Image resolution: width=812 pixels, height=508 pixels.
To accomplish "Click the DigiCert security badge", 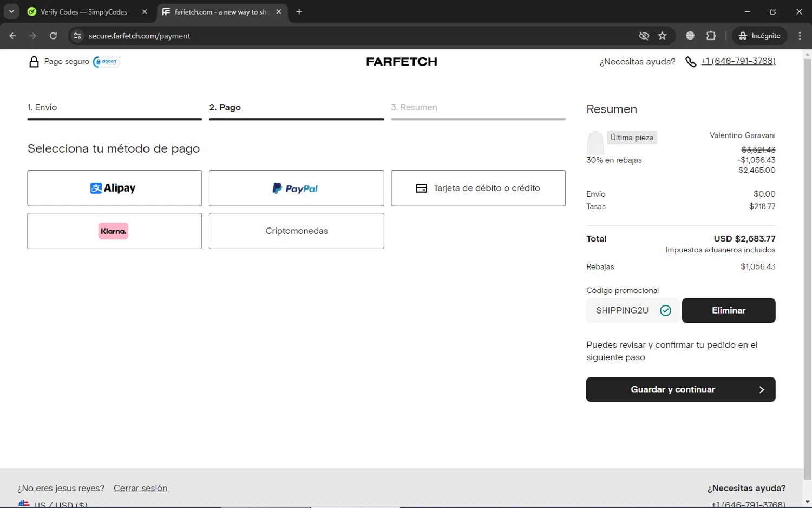I will (x=107, y=62).
